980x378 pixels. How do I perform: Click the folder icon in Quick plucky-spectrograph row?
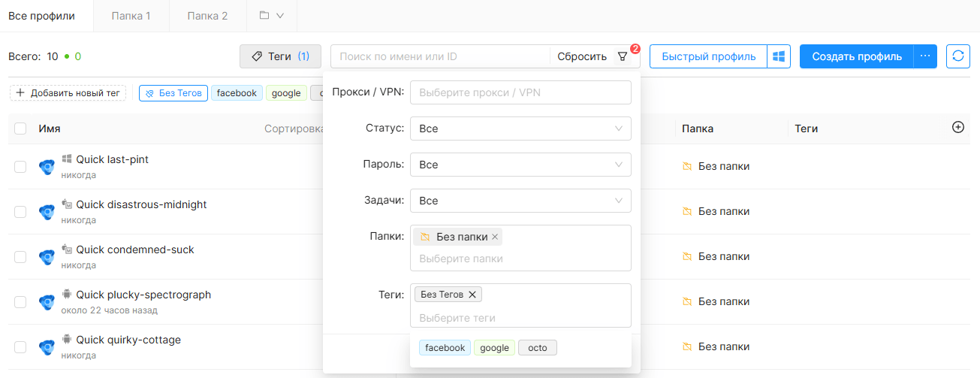coord(687,302)
